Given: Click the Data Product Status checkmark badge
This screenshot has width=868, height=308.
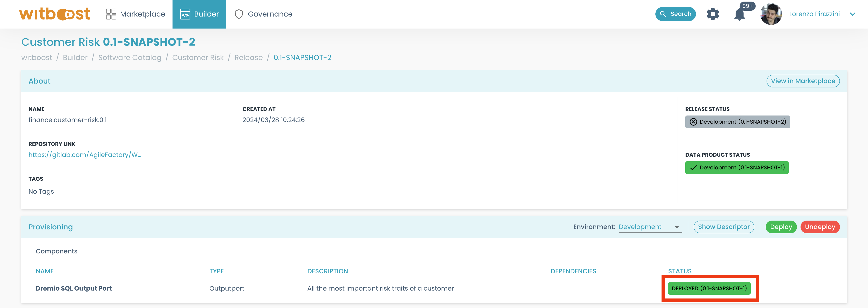Looking at the screenshot, I should 693,168.
